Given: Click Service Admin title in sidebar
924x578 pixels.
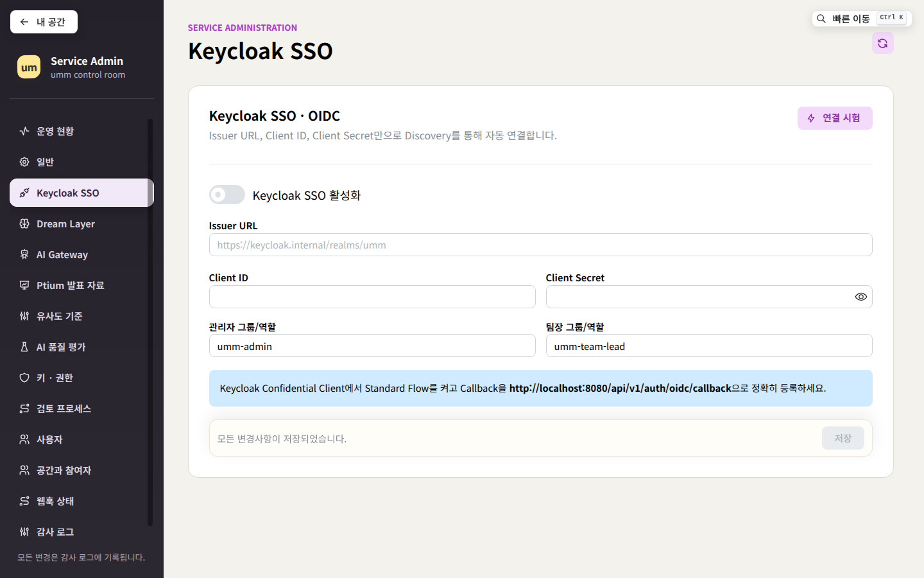Looking at the screenshot, I should tap(87, 61).
